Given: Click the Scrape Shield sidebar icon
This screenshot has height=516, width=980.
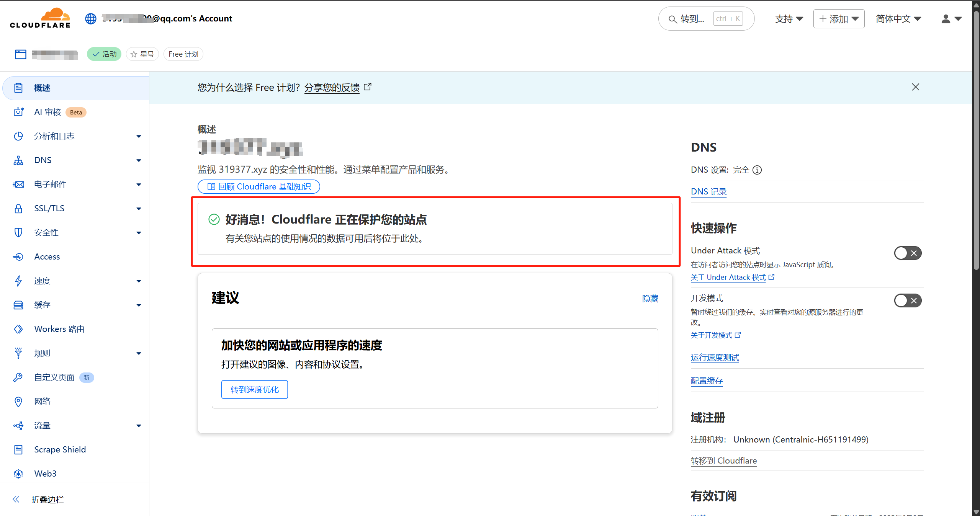Looking at the screenshot, I should pyautogui.click(x=18, y=449).
